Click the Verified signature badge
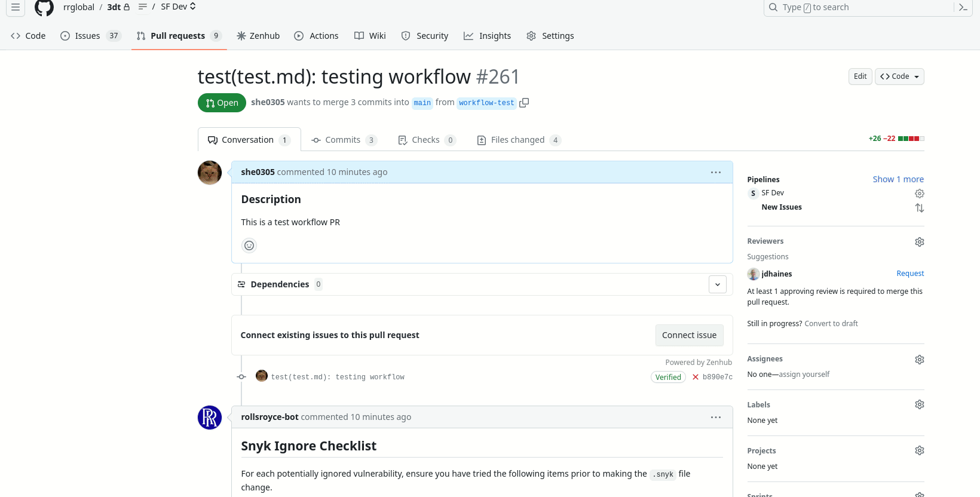The width and height of the screenshot is (980, 497). coord(668,377)
